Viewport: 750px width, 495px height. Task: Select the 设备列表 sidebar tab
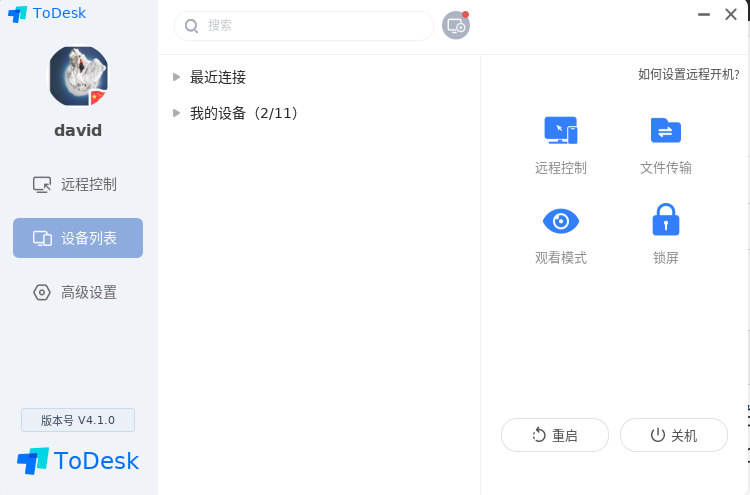78,238
